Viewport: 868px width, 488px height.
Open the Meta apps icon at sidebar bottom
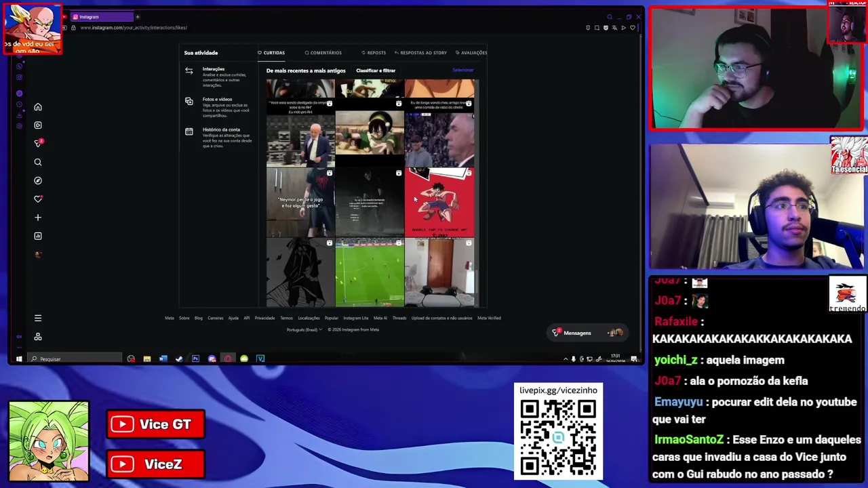click(38, 337)
